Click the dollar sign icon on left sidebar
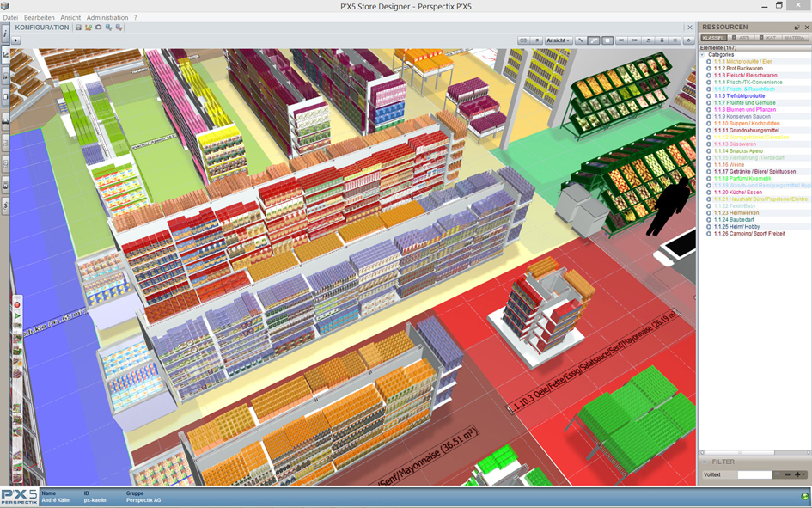 coord(5,205)
